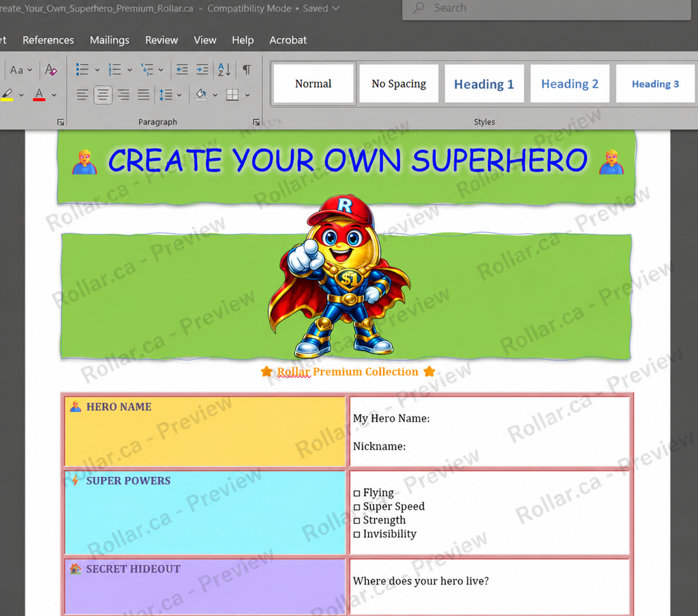Click the My Hero Name: line
The image size is (698, 616).
[391, 418]
